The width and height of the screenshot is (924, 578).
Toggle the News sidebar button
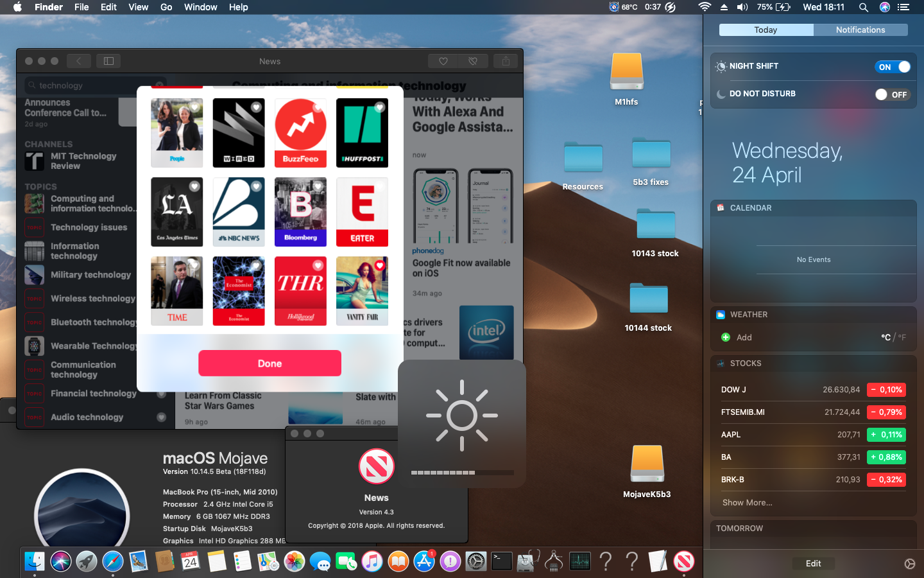pos(108,61)
